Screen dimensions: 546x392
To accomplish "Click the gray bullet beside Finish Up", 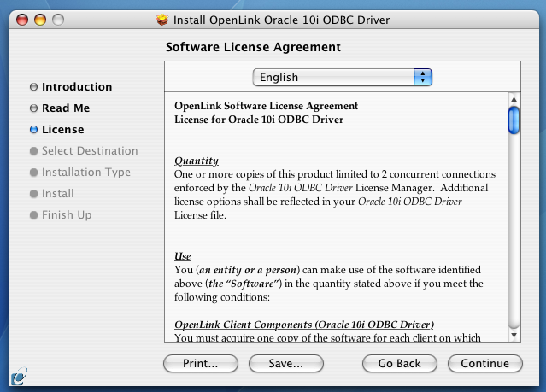I will click(34, 215).
